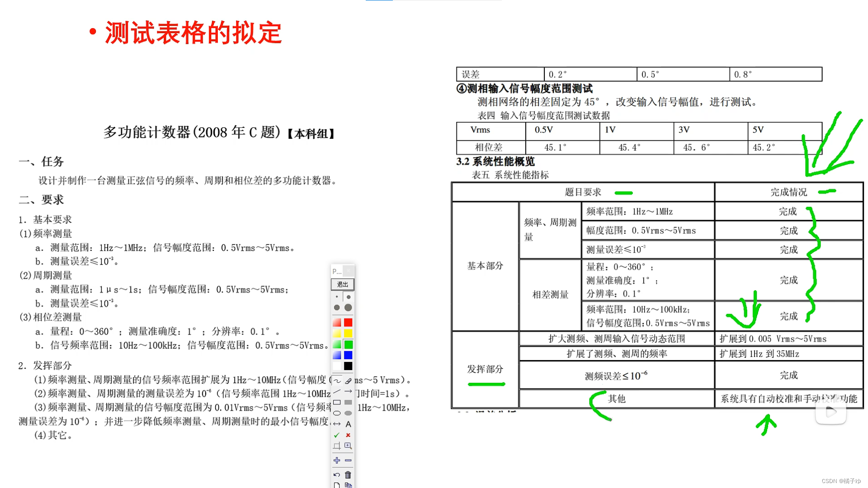The width and height of the screenshot is (868, 488).
Task: Click the section heading 一、任务
Action: coord(41,161)
